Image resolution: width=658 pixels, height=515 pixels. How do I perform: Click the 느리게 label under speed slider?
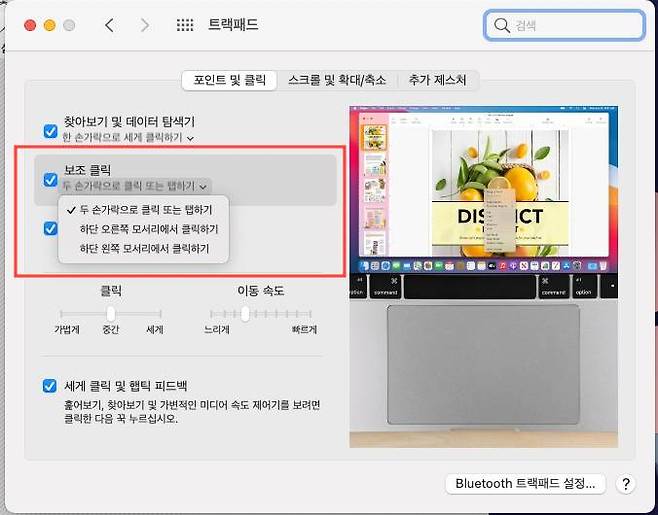click(217, 330)
